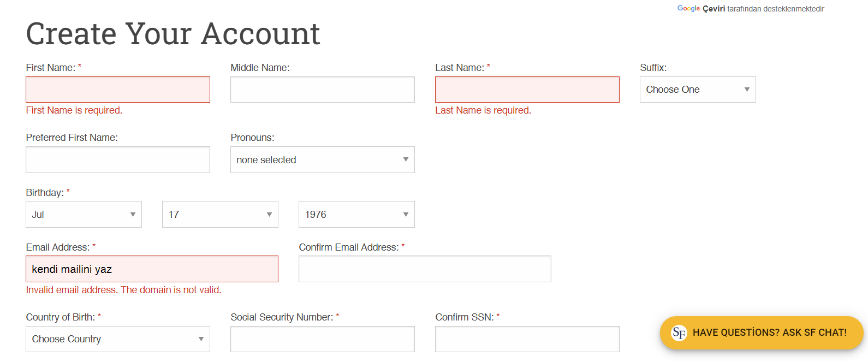The width and height of the screenshot is (868, 362).
Task: Click the SF chat logo icon
Action: (679, 333)
